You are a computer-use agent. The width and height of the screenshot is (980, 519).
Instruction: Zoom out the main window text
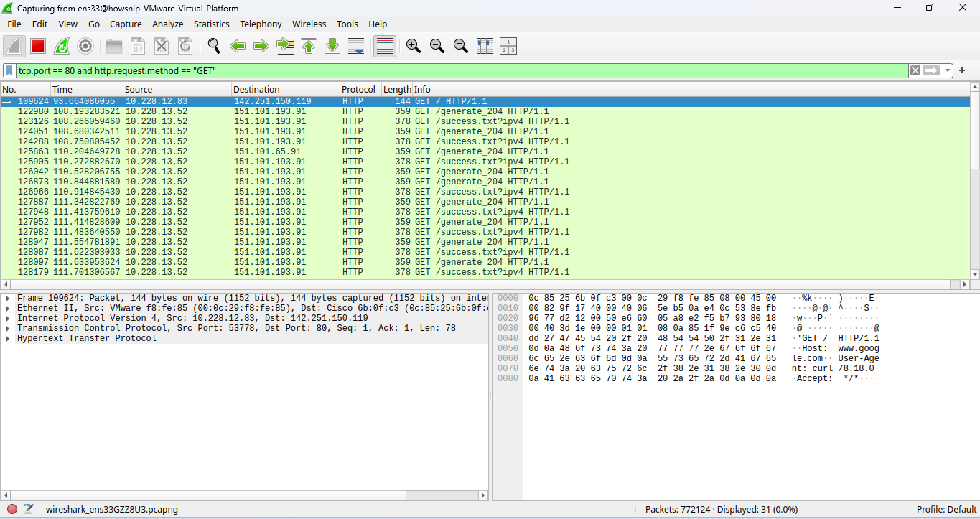click(x=437, y=47)
